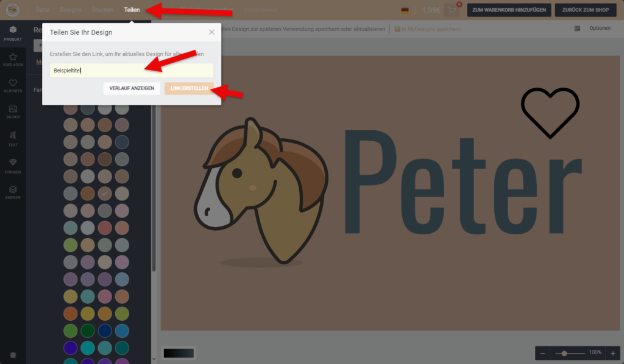
Task: Open the Produkt sidebar panel
Action: (13, 33)
